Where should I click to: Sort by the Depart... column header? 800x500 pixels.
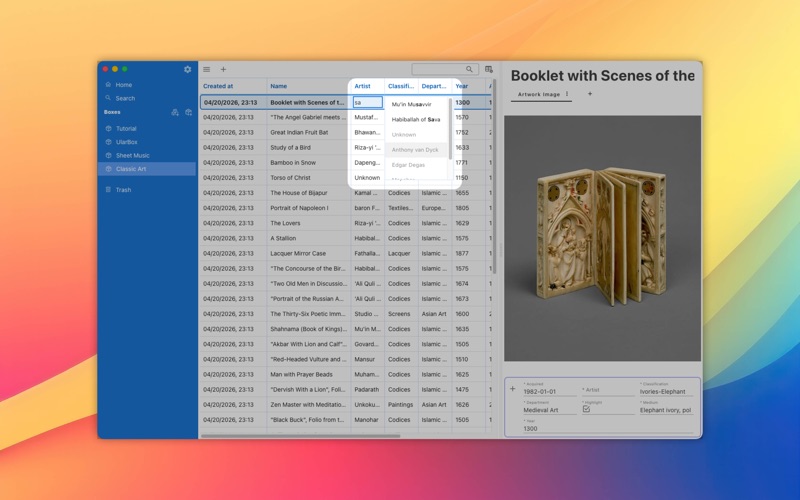pos(434,86)
